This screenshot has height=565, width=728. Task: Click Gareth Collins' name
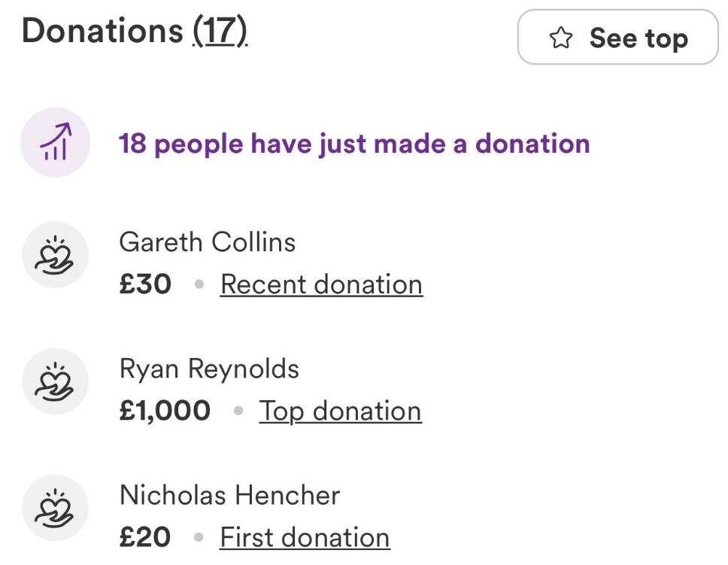tap(207, 242)
